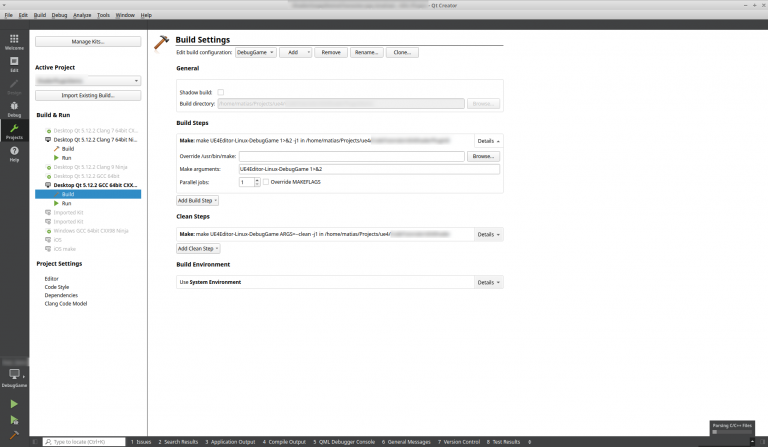Screen dimensions: 768x447
Task: Select Desktop Qt 5.12.2 GCC 64bit kit
Action: pos(87,176)
